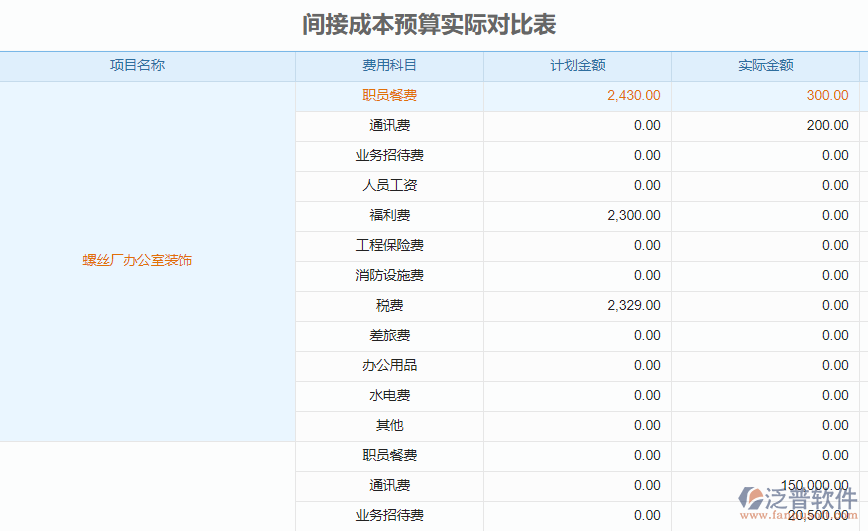Viewport: 868px width, 531px height.
Task: Open the 螺丝厂办公室装饰 project link
Action: tap(137, 260)
